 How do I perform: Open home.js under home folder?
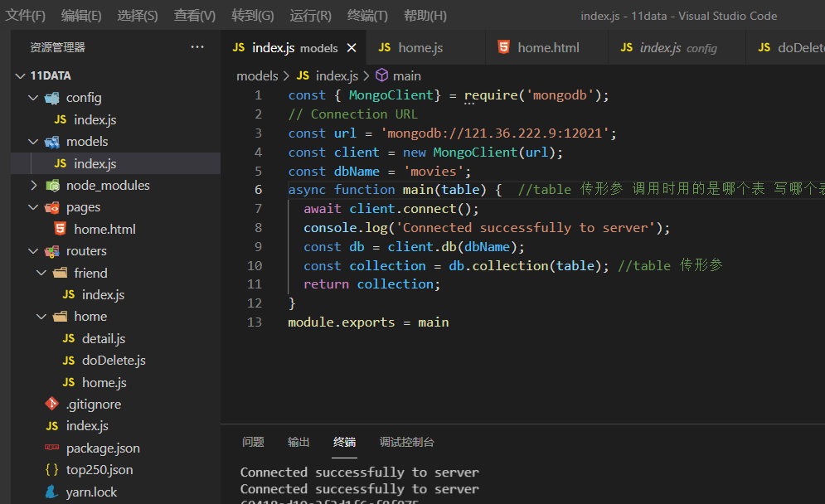coord(104,382)
